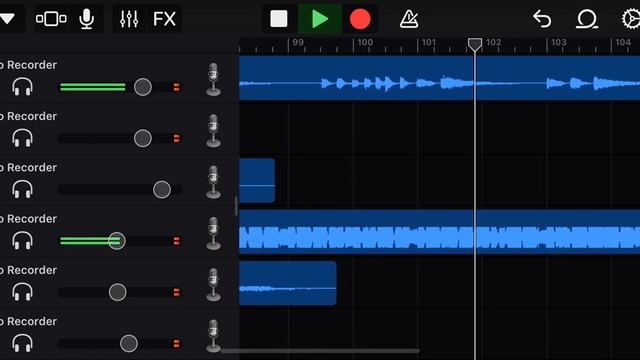The height and width of the screenshot is (360, 640).
Task: Select the fifth track's studio microphone icon
Action: coord(213,285)
